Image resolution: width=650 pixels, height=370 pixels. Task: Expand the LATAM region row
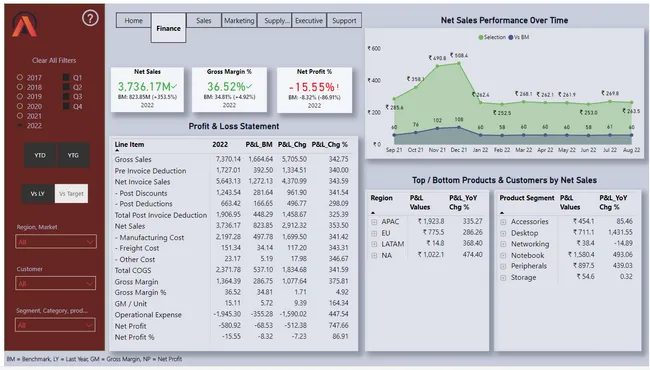[x=374, y=244]
